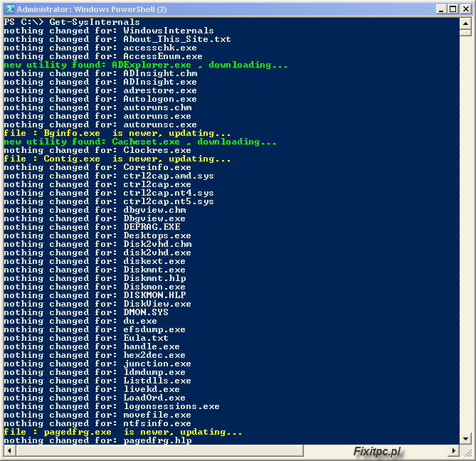Click the green 'ADExplorer.exe' downloading line
Viewport: 476px width, 461px height.
pos(146,65)
